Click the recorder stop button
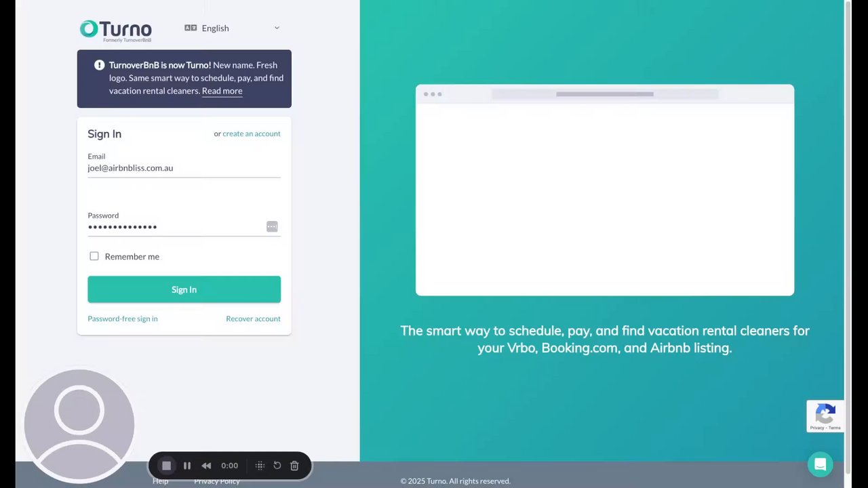 166,466
